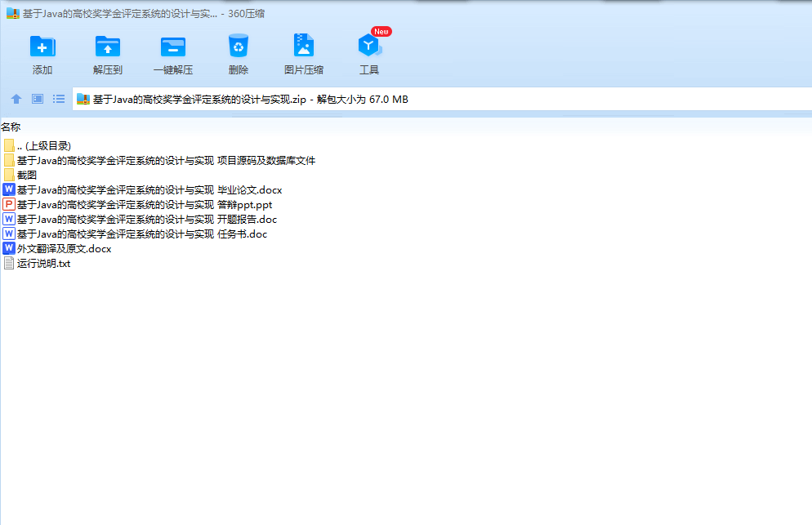Click the Word icon of 任务书.doc
Viewport: 812px width, 525px height.
click(x=9, y=234)
